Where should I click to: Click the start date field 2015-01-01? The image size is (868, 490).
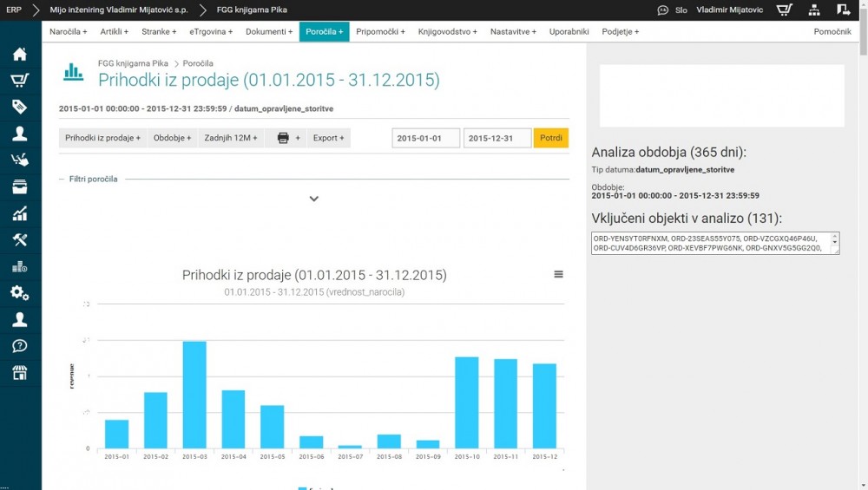(425, 138)
